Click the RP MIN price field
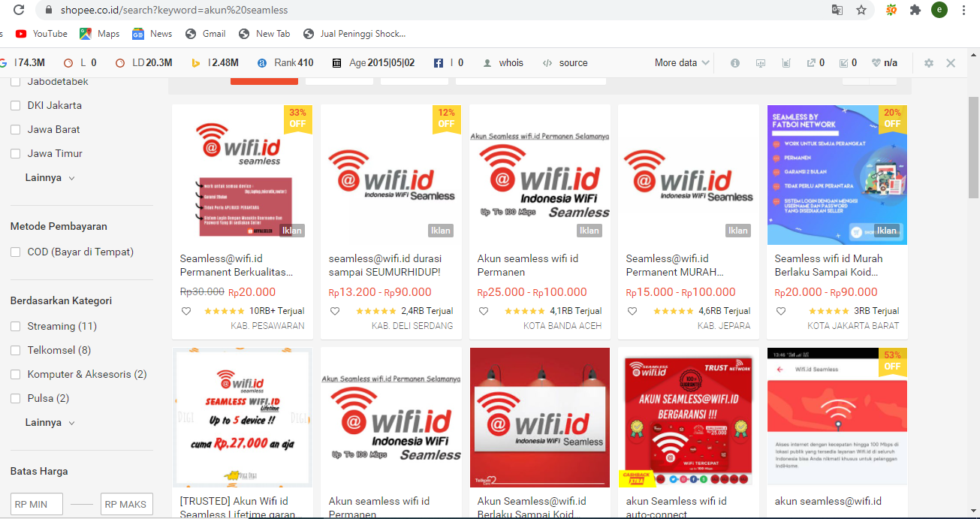The height and width of the screenshot is (519, 980). click(37, 504)
